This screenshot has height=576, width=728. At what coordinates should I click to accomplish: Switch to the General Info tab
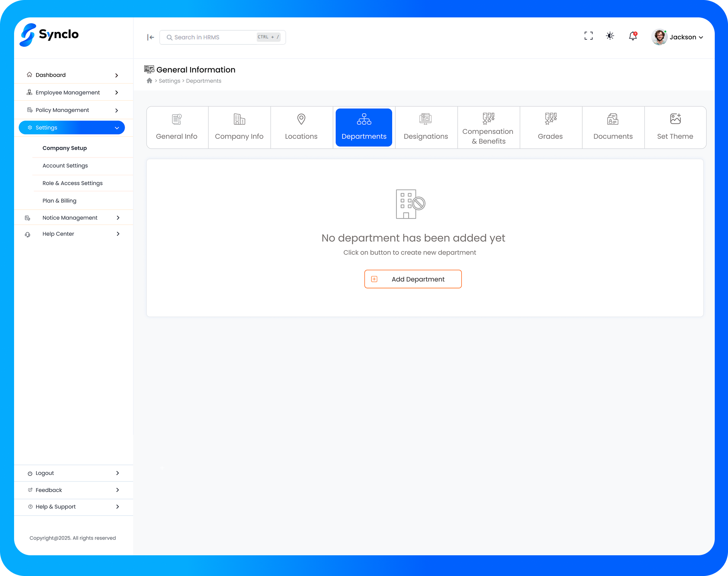coord(177,128)
